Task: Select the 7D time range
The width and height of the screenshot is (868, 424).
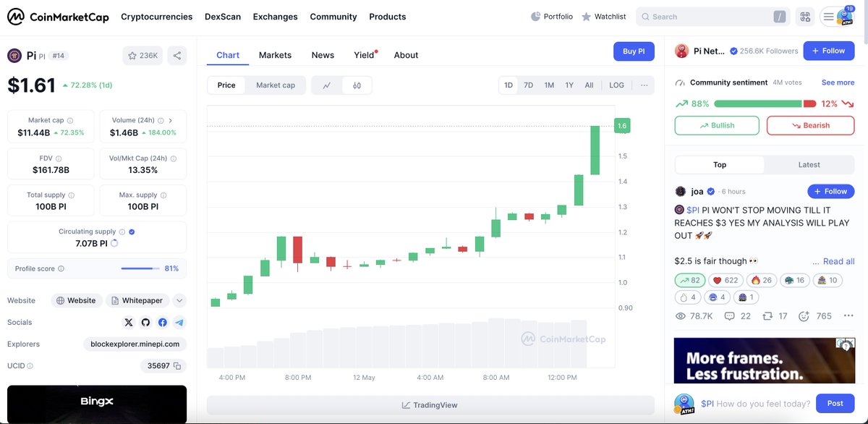Action: 529,85
